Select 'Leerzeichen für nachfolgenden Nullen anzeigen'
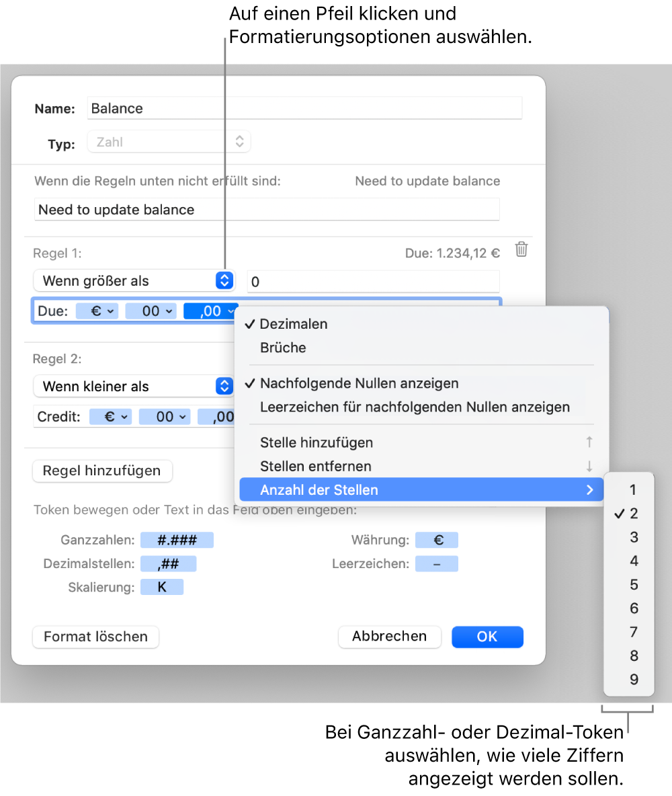 point(421,407)
